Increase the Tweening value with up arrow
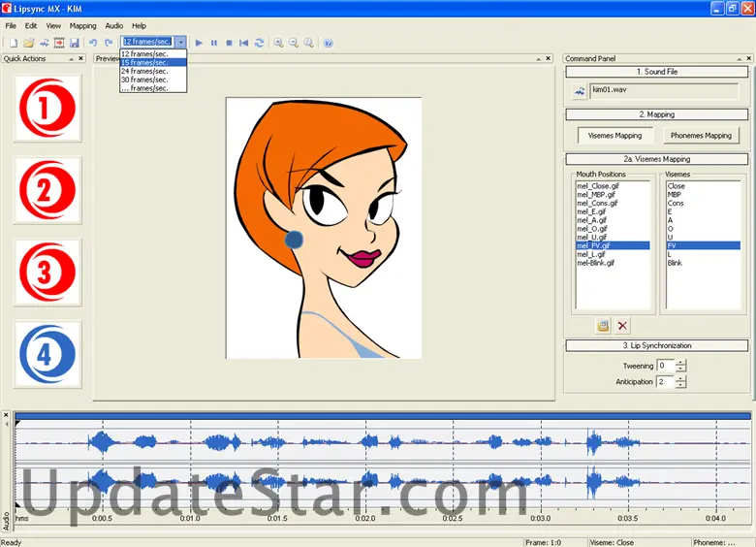The height and width of the screenshot is (547, 756). coord(681,362)
